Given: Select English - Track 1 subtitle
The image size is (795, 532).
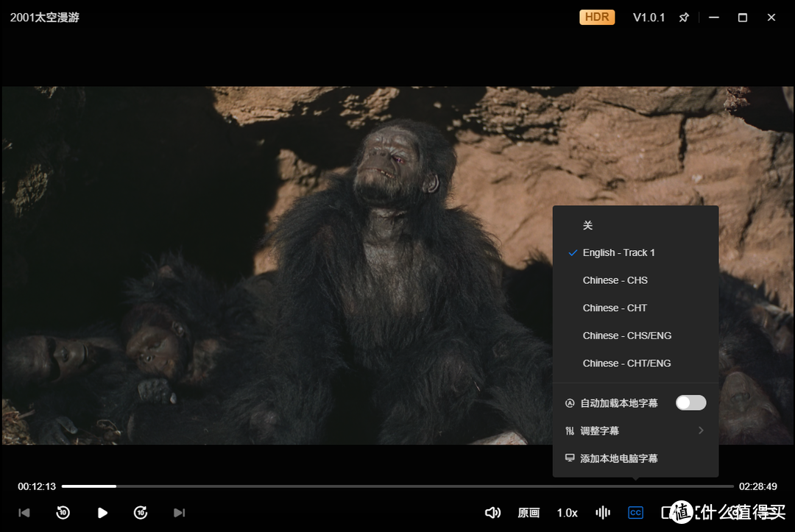Looking at the screenshot, I should pos(618,252).
